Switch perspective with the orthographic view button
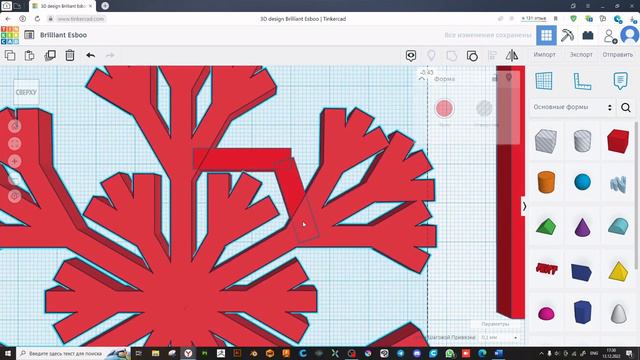This screenshot has height=360, width=640. pos(15,196)
